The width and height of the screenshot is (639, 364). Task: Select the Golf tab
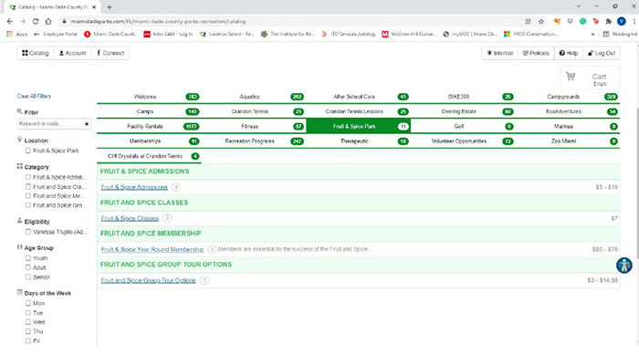[463, 126]
